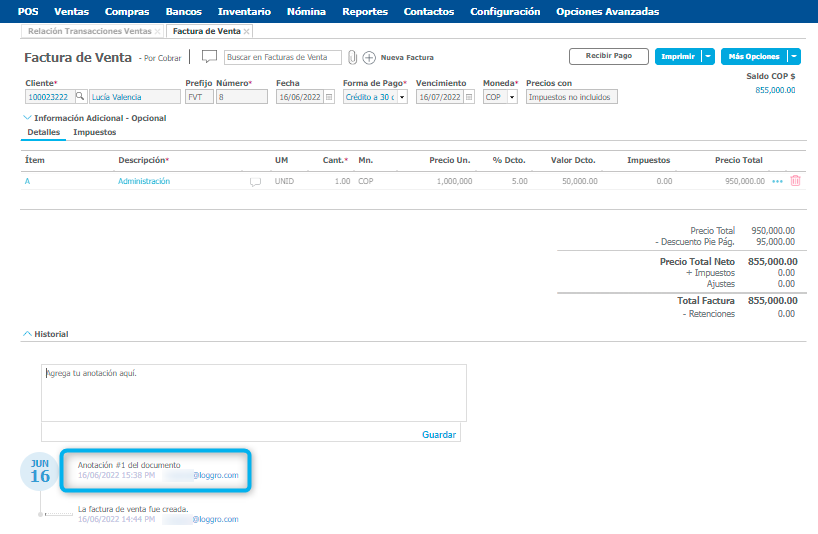Click the Guardar link under annotation box

point(438,434)
